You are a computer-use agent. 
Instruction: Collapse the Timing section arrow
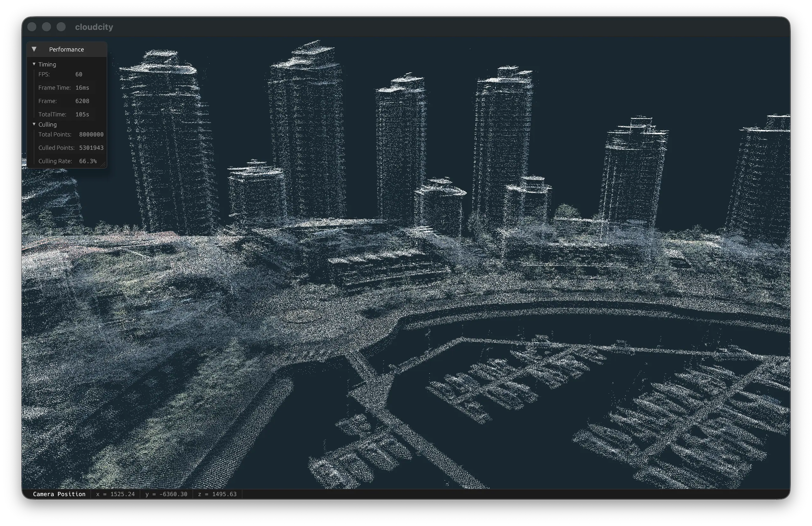tap(34, 64)
